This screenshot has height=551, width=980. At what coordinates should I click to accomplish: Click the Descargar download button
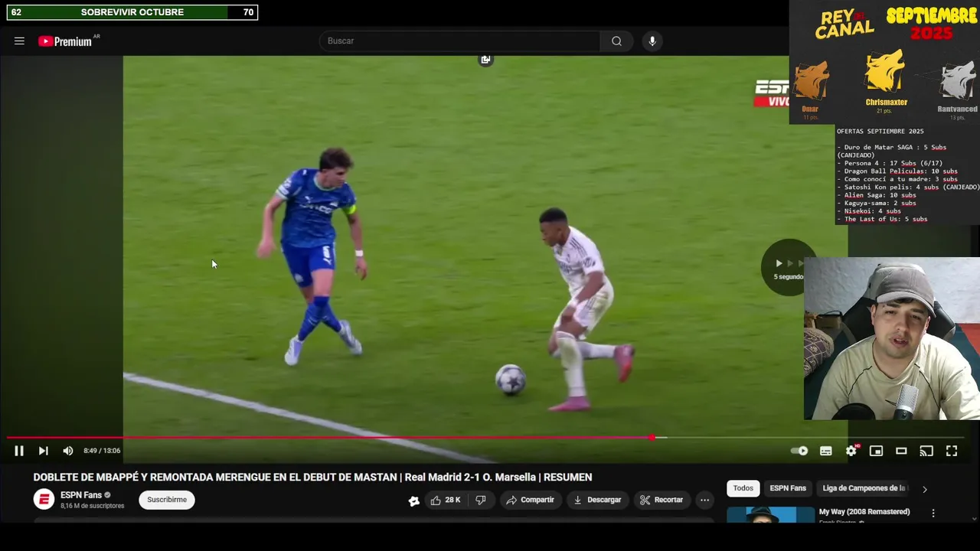pos(597,500)
